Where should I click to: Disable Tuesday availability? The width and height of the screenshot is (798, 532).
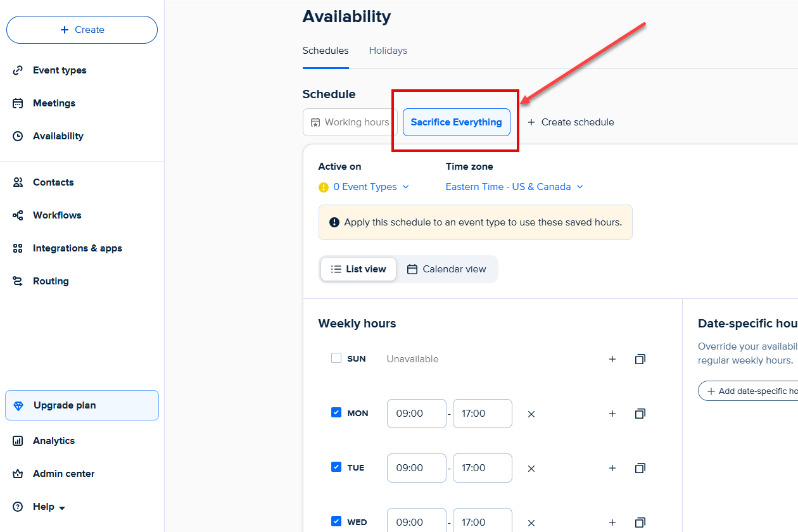click(x=336, y=467)
